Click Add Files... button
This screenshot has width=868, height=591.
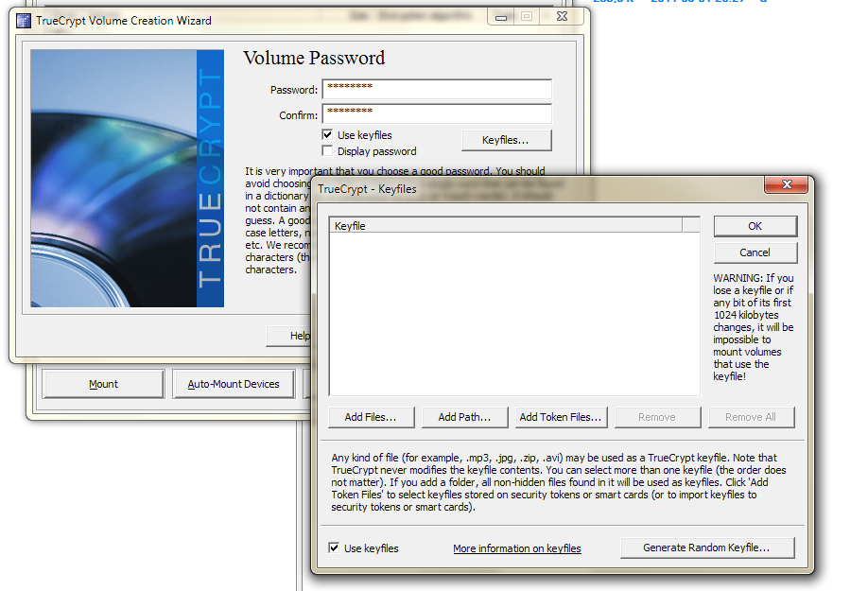[371, 417]
